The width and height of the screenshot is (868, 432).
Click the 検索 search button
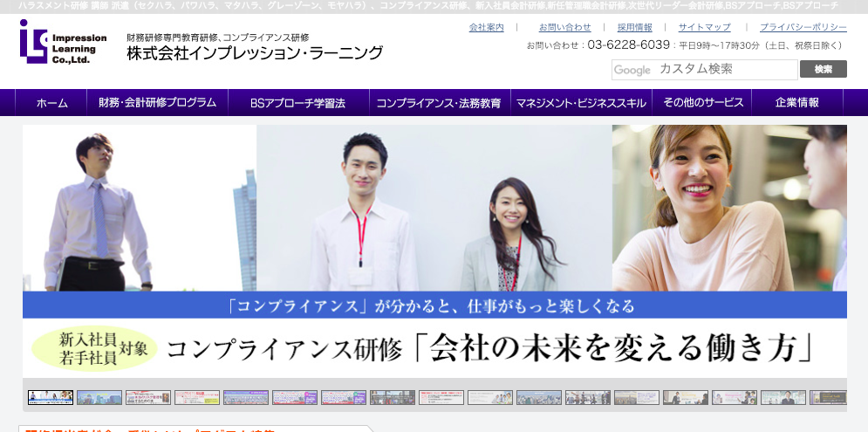tap(824, 69)
